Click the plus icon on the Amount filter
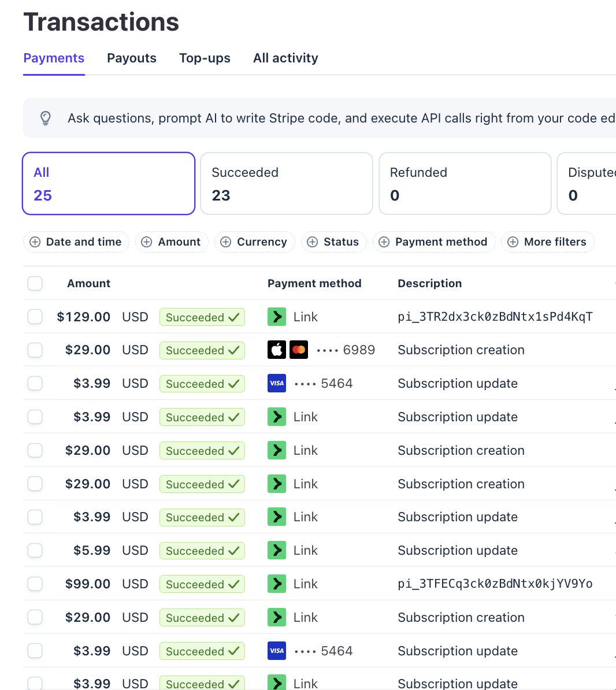The width and height of the screenshot is (616, 690). pyautogui.click(x=147, y=242)
